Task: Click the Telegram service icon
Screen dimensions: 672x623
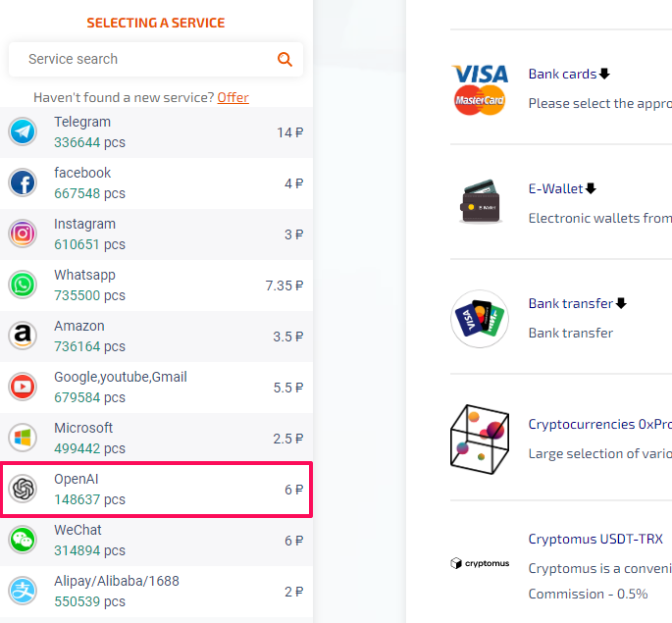Action: click(23, 131)
